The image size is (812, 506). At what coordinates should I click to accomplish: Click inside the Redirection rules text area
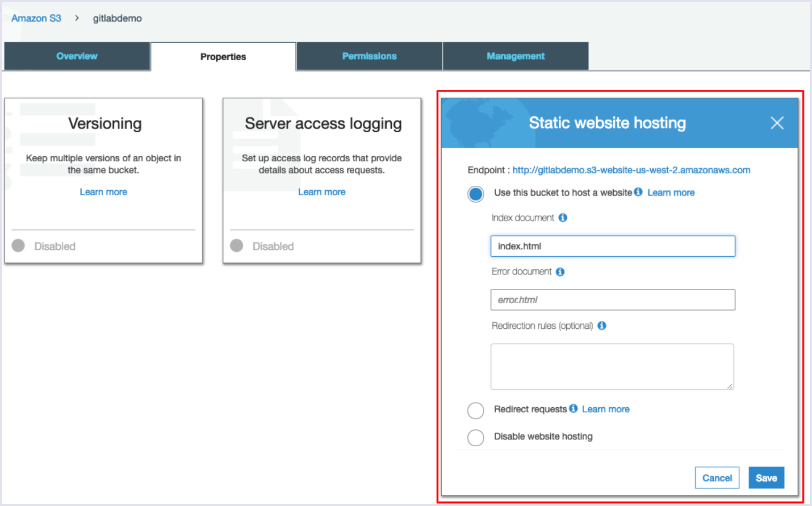(x=612, y=366)
